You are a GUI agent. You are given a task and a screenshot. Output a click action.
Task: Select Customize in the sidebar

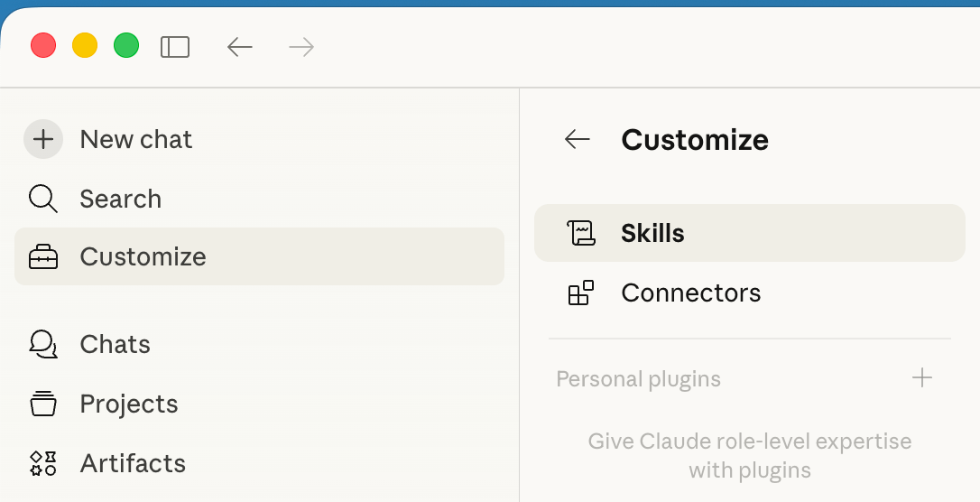point(259,256)
